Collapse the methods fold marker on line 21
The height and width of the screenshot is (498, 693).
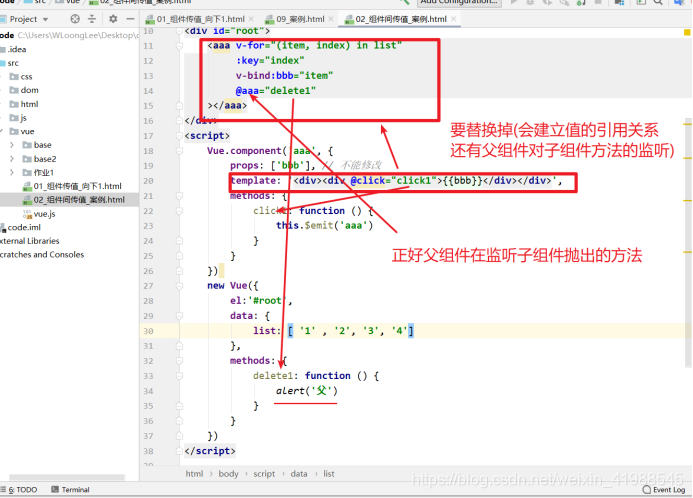coord(179,196)
